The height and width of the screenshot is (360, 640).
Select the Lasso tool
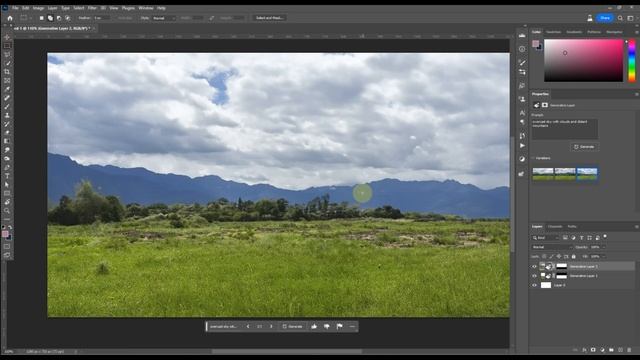(7, 54)
